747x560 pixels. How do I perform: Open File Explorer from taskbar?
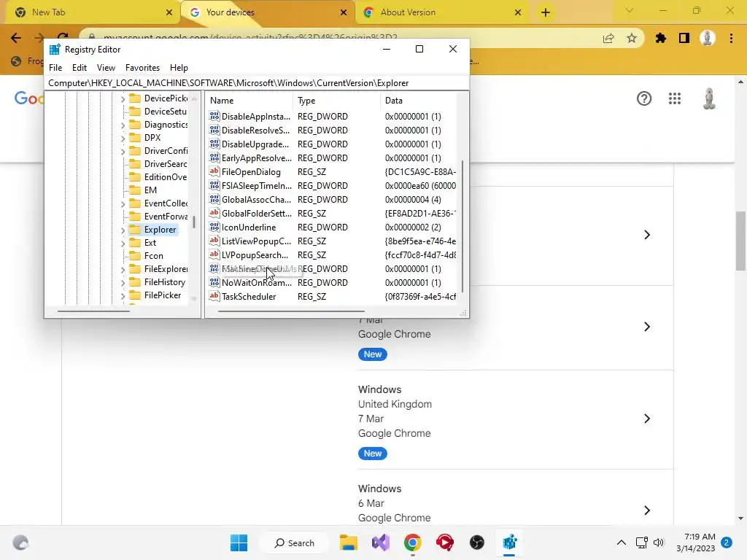tap(349, 542)
